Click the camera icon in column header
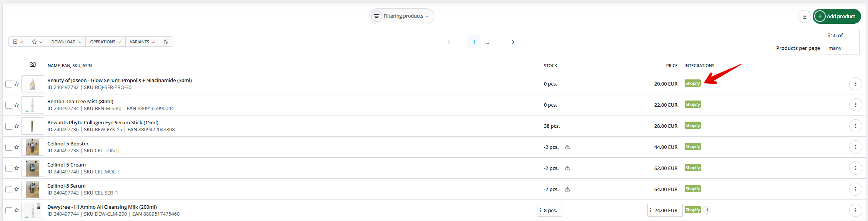Screen dimensions: 868x221 pyautogui.click(x=33, y=64)
